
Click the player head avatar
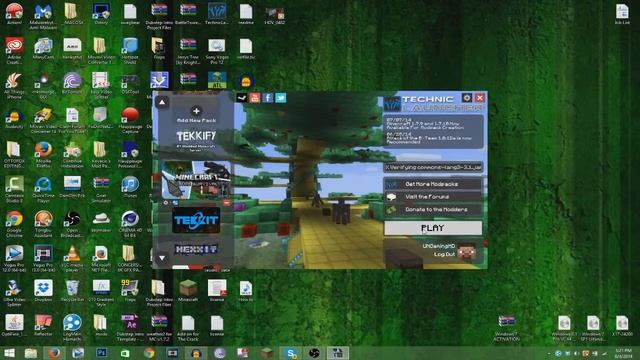[467, 251]
